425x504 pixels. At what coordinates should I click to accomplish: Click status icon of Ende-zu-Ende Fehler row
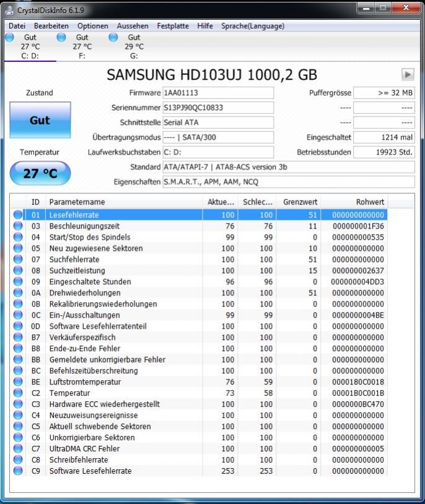coord(18,349)
